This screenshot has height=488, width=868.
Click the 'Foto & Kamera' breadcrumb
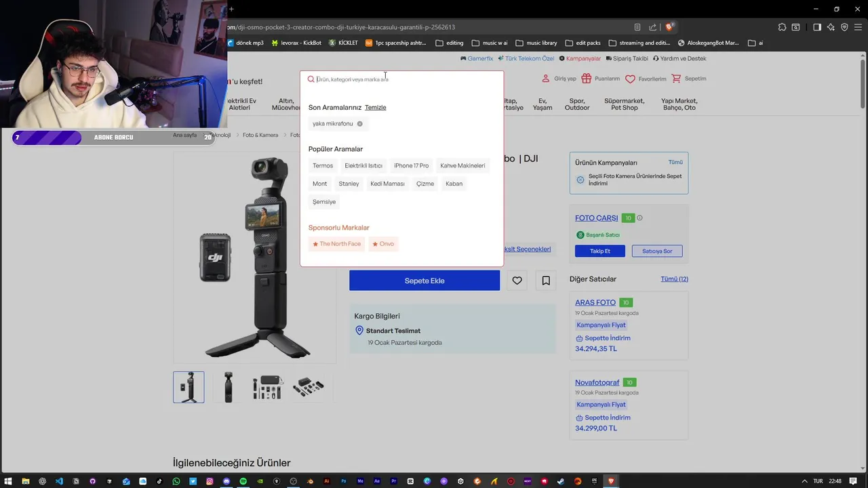260,135
